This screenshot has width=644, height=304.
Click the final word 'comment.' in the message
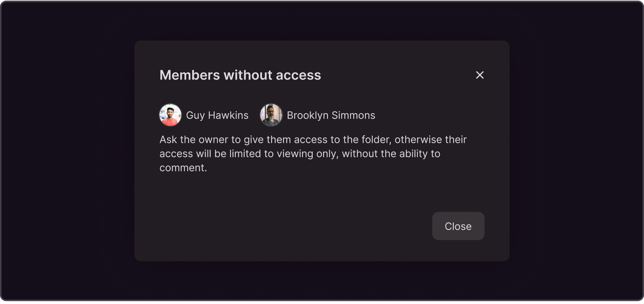183,168
